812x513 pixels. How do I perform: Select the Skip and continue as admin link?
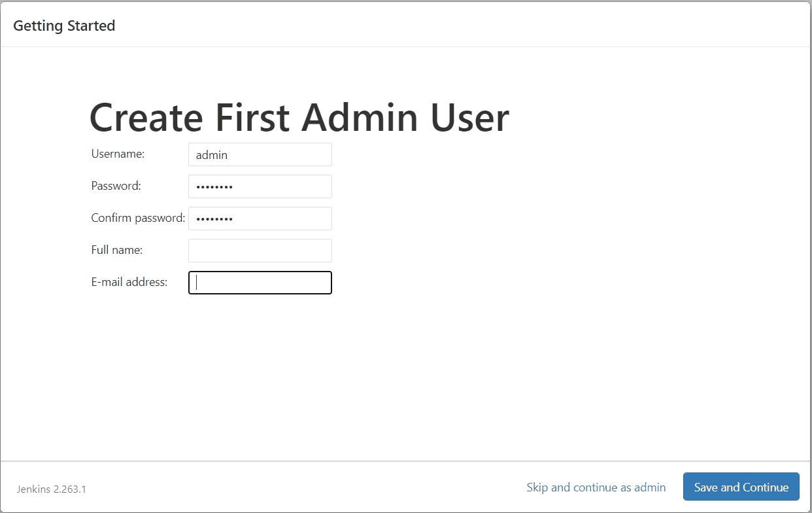pos(596,487)
